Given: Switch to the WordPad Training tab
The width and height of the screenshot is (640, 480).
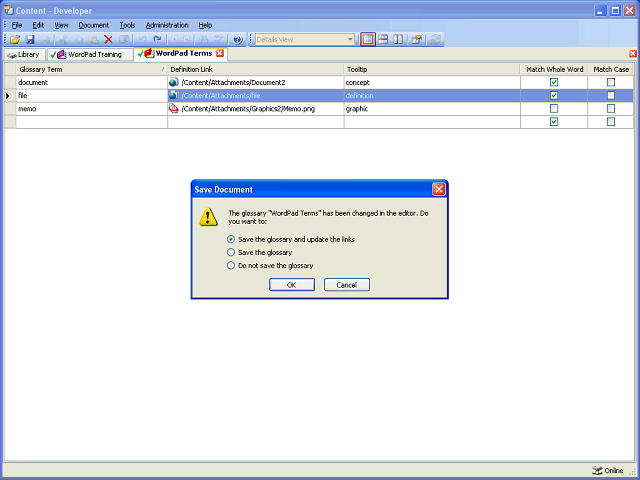Looking at the screenshot, I should pos(90,55).
